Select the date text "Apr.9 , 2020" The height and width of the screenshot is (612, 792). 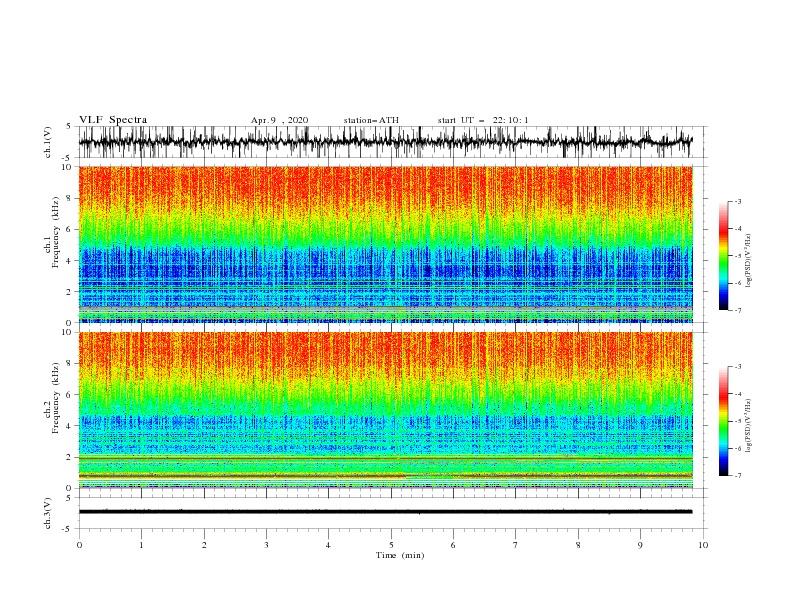[x=279, y=120]
